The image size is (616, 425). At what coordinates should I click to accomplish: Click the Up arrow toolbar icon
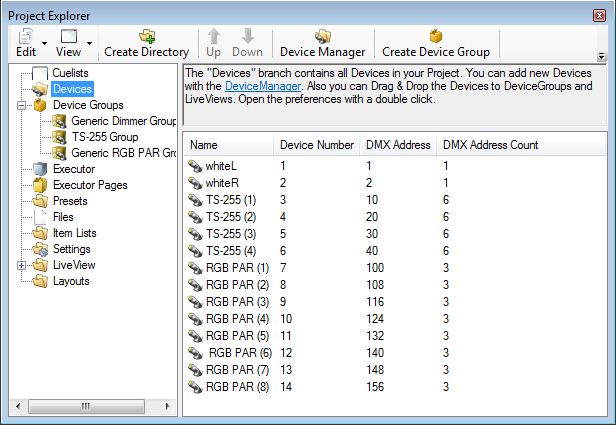click(214, 36)
